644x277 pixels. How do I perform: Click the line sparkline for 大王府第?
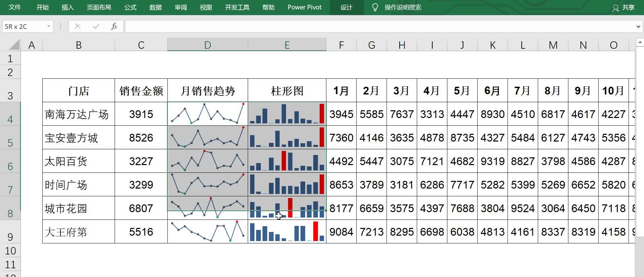208,232
